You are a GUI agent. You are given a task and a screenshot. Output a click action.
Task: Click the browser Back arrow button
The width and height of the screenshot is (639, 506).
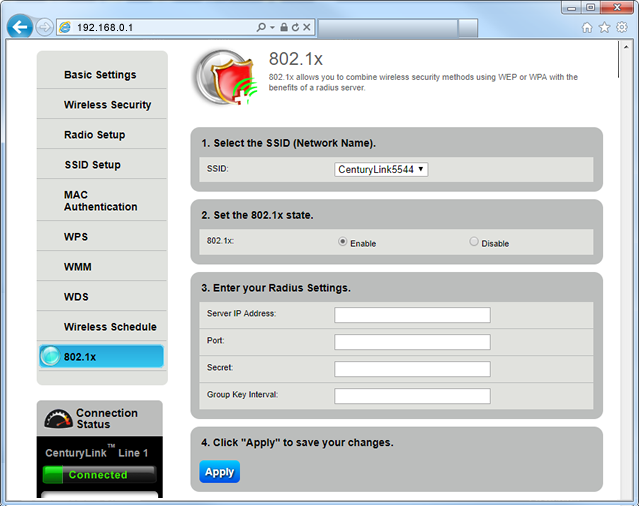pos(18,27)
